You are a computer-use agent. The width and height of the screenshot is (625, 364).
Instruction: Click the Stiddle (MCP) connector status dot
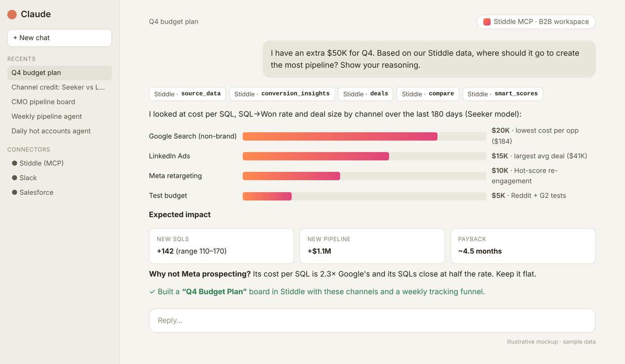(14, 163)
